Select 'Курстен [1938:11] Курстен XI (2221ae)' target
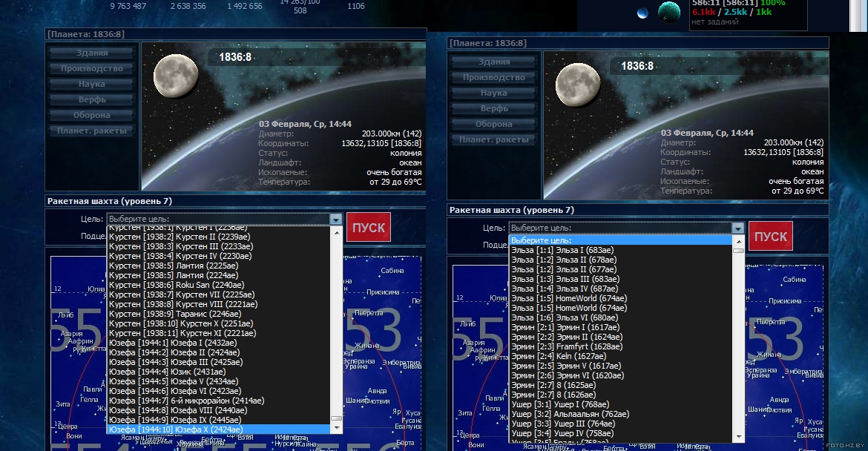The height and width of the screenshot is (451, 868). click(219, 333)
